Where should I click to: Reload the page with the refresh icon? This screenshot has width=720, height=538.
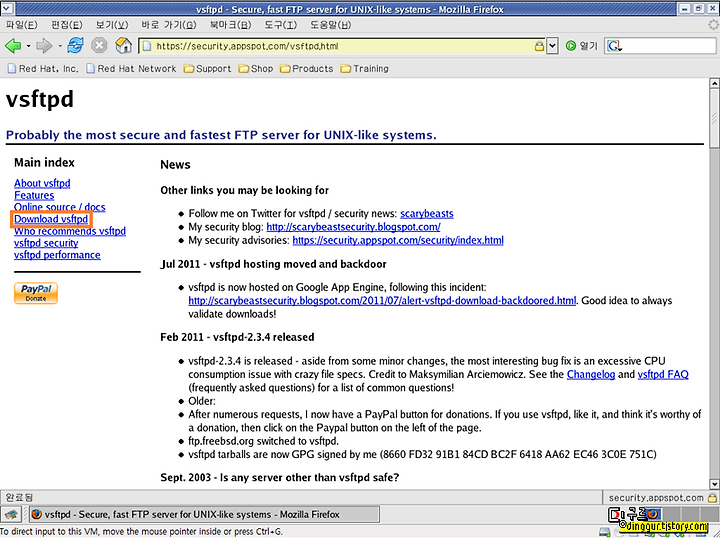click(75, 45)
